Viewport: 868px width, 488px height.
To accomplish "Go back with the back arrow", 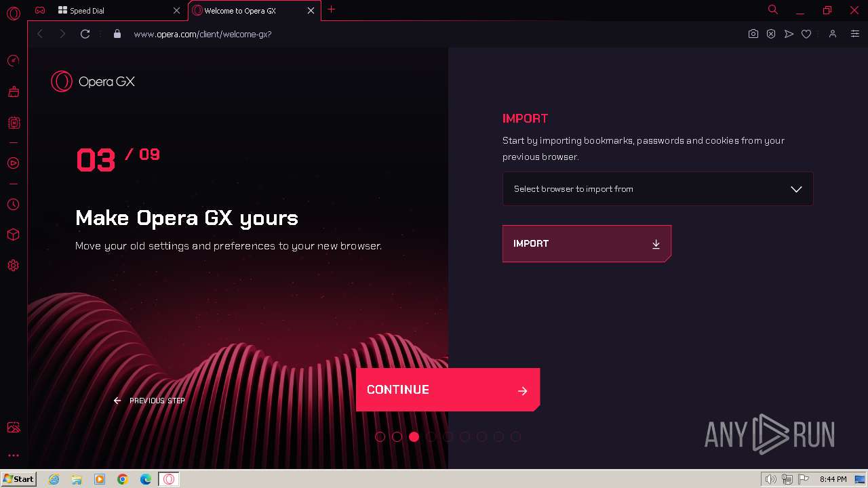I will coord(40,34).
